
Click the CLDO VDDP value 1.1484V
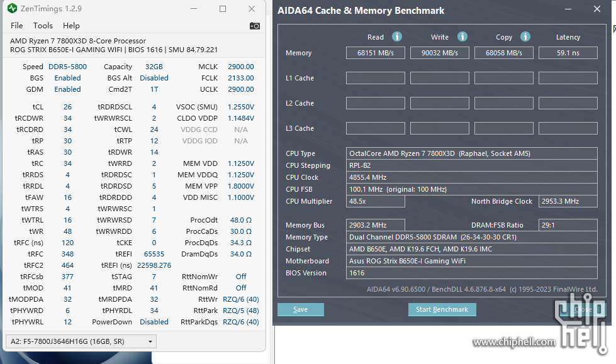point(241,118)
